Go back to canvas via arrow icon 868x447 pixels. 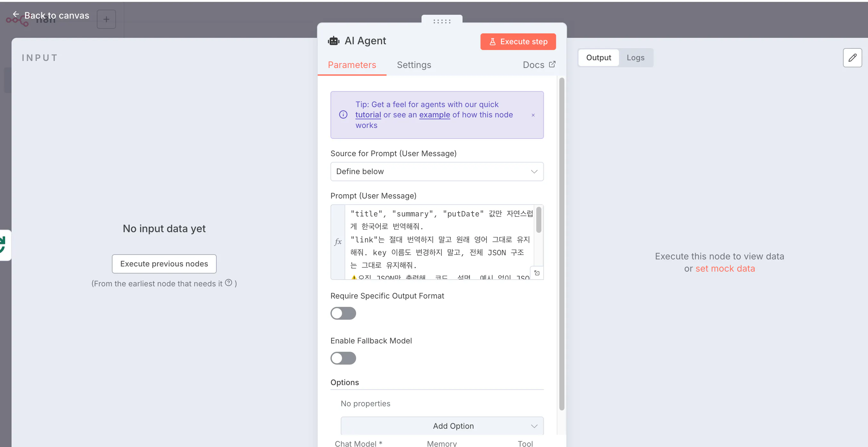click(15, 14)
